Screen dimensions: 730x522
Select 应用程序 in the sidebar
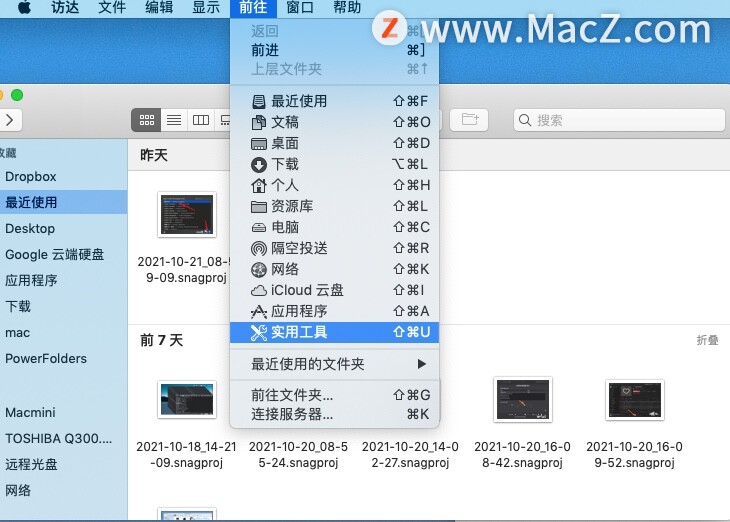(63, 280)
